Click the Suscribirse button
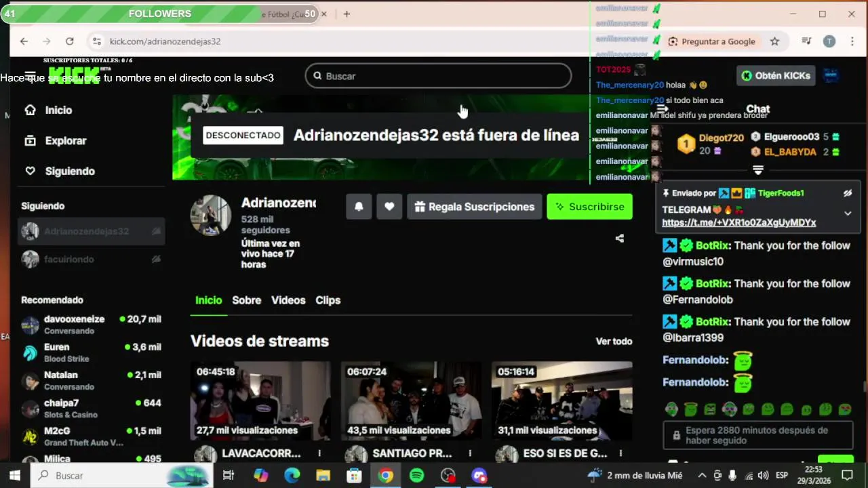Screen dimensions: 868x488 coord(589,207)
